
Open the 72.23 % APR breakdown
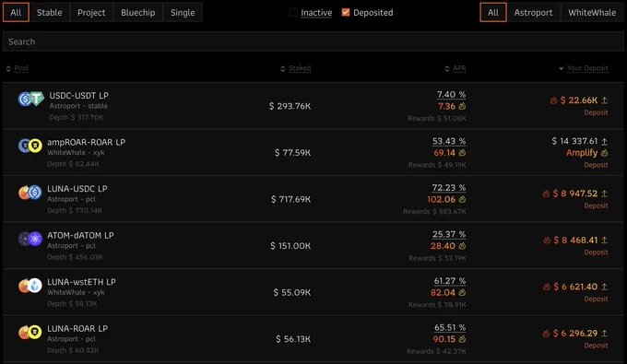click(x=449, y=188)
